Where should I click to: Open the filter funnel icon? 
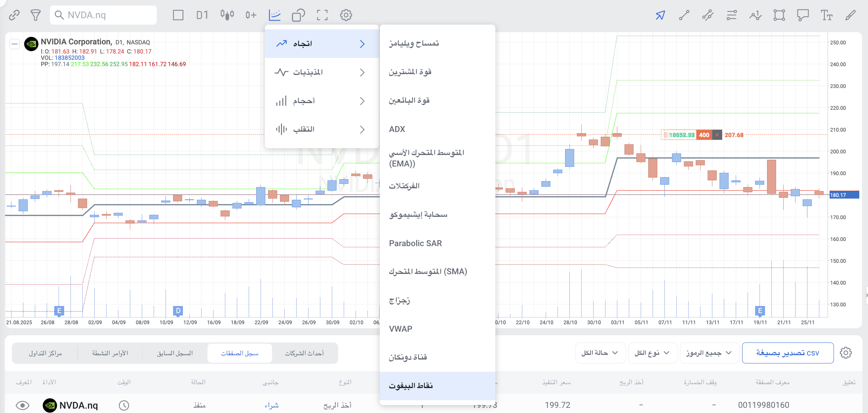(x=36, y=15)
